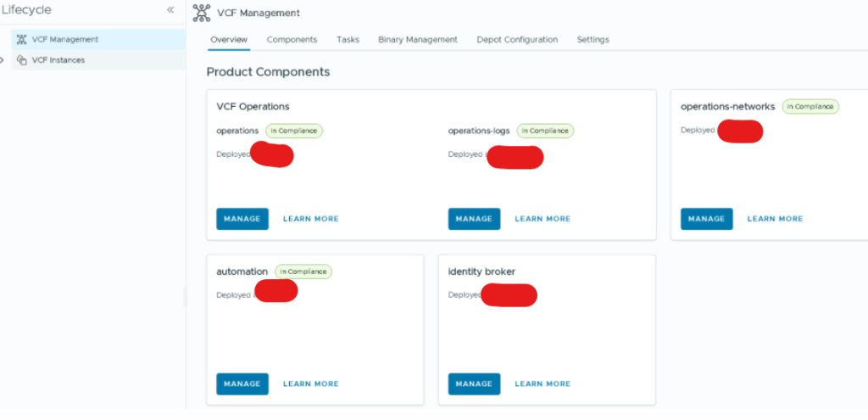This screenshot has width=868, height=420.
Task: Click the VCF Instances sidebar icon
Action: coord(22,60)
